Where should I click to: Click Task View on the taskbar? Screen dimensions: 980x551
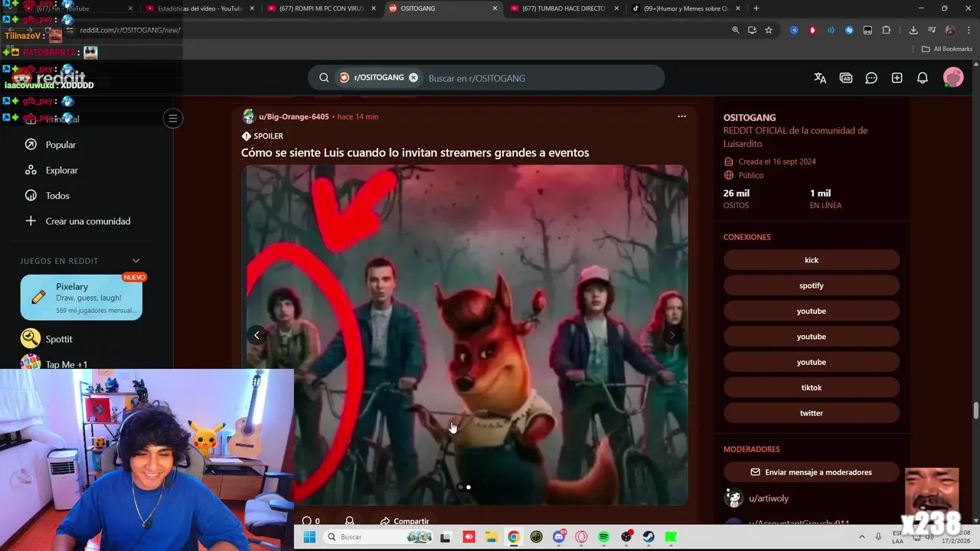tap(446, 537)
